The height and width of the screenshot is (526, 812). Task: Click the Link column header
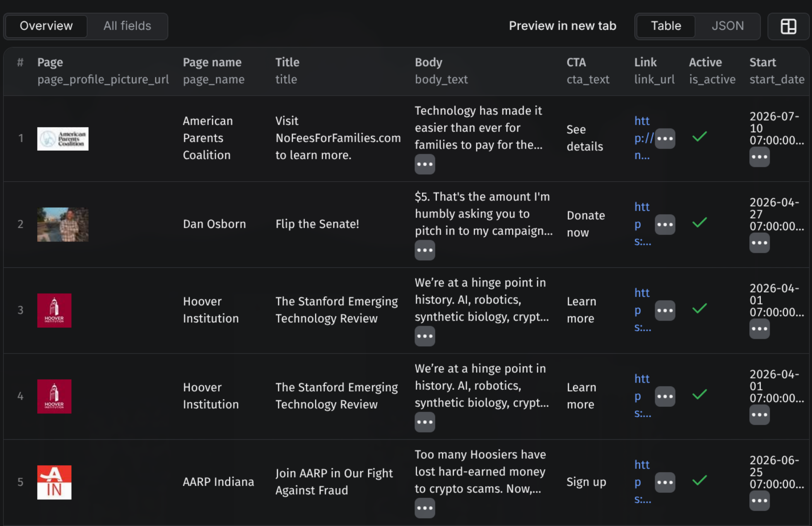(654, 71)
